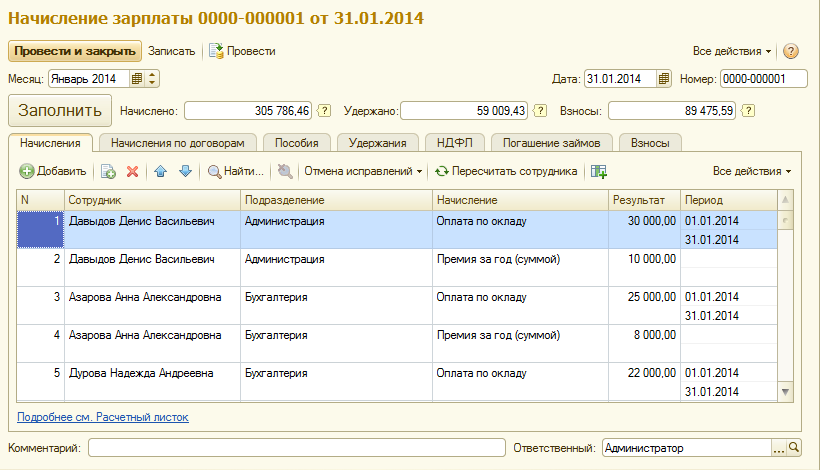Click 'Подразделение' column header
820x470 pixels.
coord(337,200)
